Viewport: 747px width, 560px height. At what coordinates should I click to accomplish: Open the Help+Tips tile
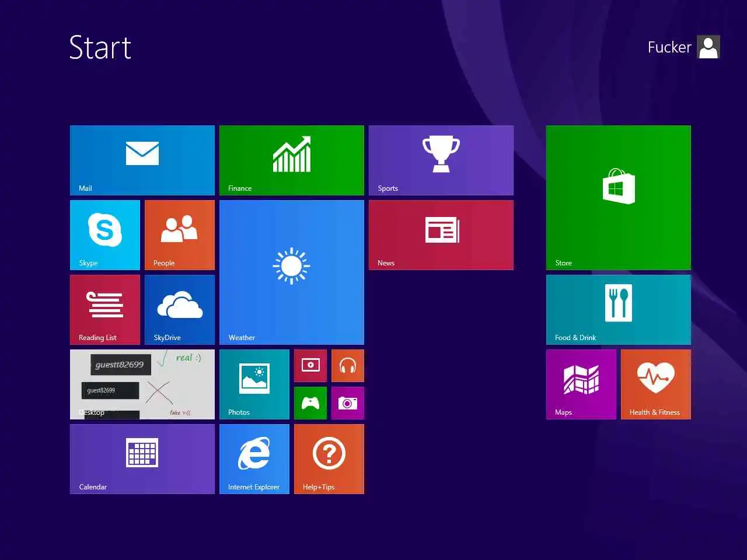tap(329, 459)
